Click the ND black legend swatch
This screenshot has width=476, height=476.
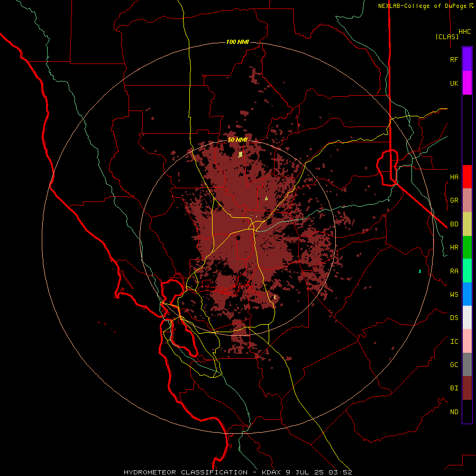pos(467,411)
